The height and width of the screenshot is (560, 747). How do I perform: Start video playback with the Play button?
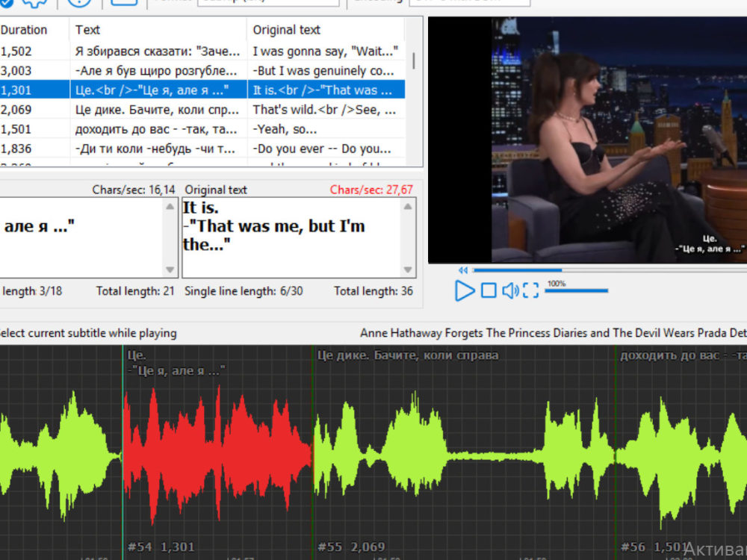coord(465,290)
